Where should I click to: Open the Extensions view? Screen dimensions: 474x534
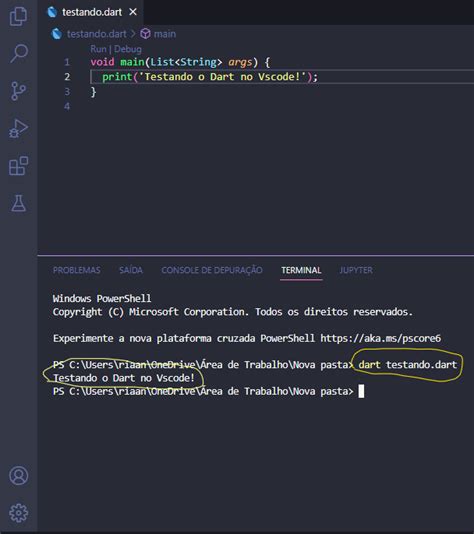[x=18, y=166]
